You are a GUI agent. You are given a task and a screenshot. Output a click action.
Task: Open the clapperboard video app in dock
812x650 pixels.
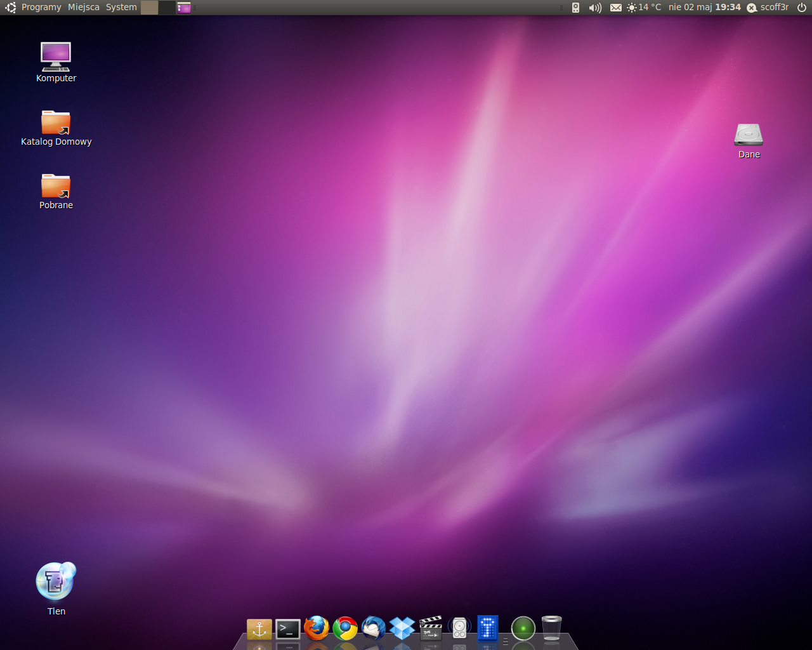(431, 628)
